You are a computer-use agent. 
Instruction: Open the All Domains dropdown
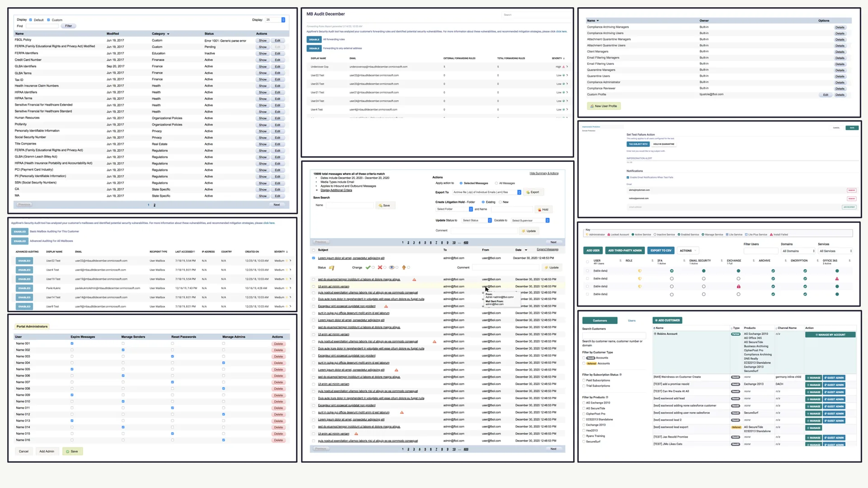[798, 251]
